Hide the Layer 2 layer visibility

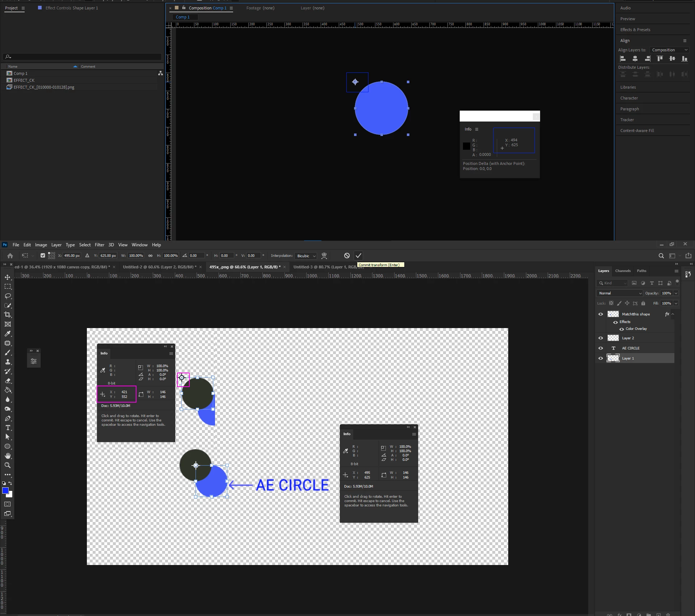(x=601, y=338)
